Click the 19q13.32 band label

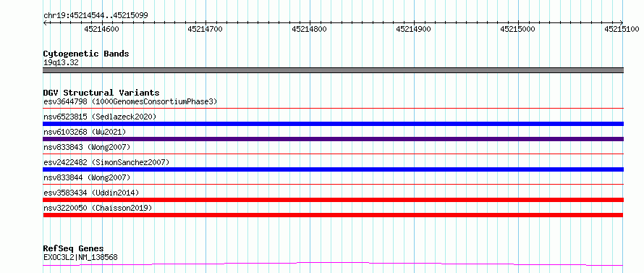61,63
